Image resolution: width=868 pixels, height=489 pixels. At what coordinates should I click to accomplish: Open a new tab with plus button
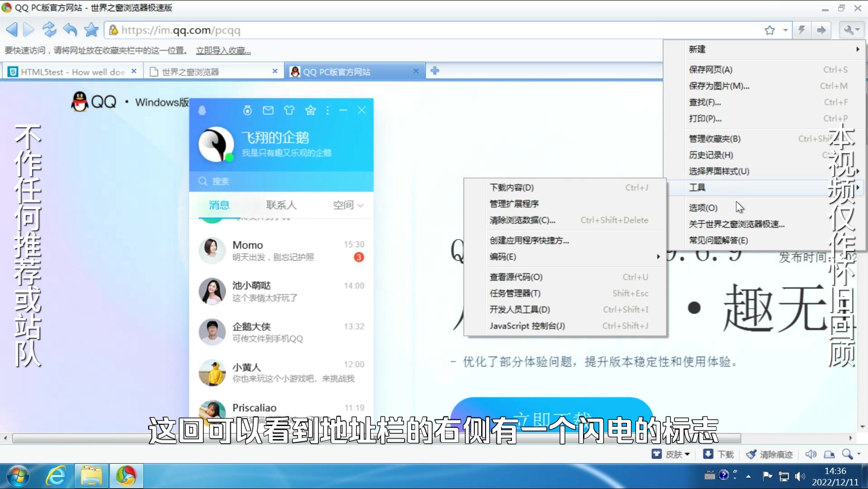(435, 71)
